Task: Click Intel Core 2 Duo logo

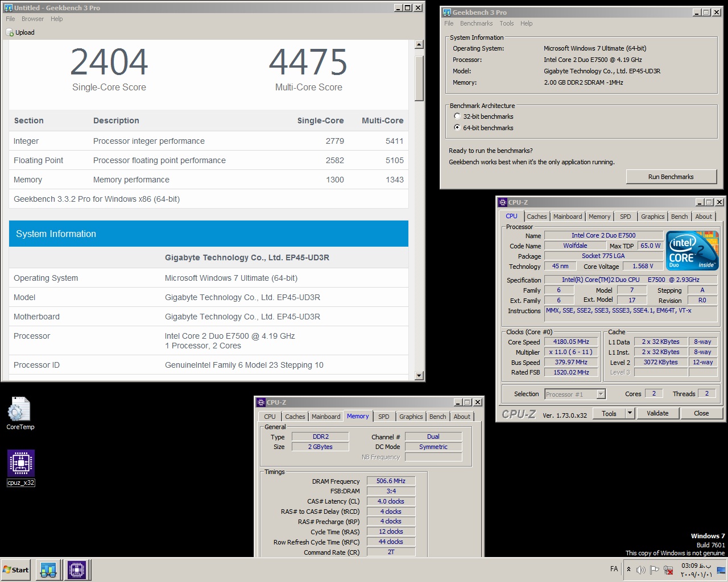Action: 692,250
